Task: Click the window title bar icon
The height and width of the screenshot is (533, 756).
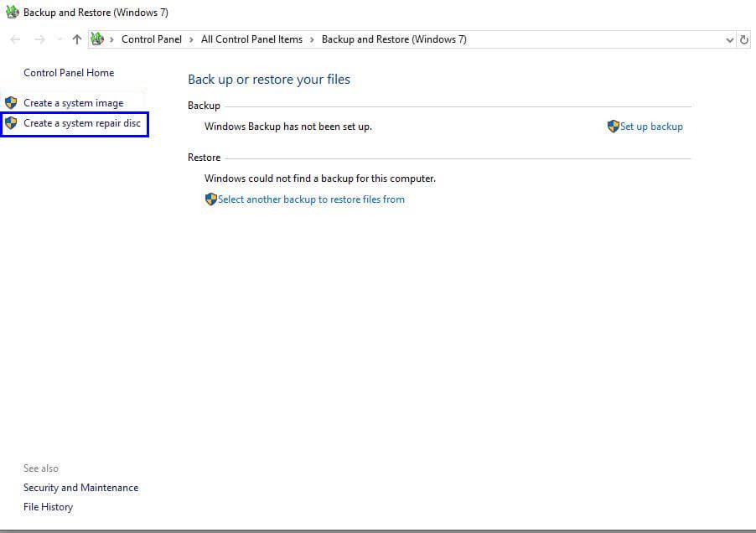Action: pyautogui.click(x=12, y=12)
